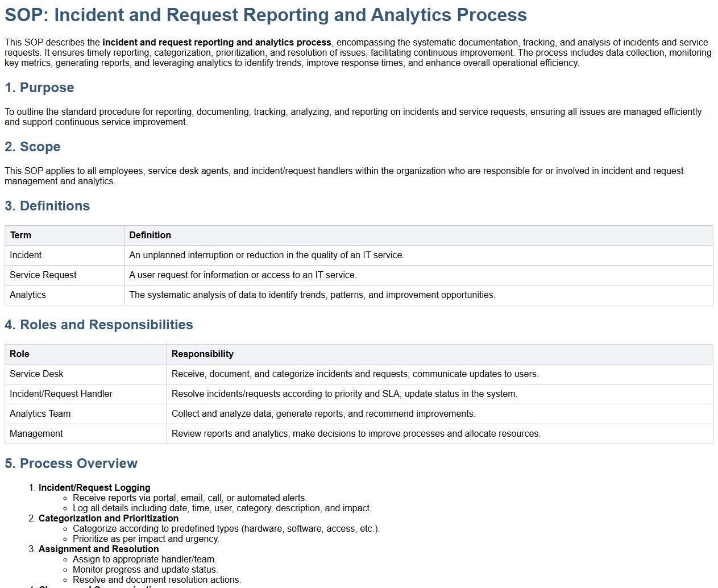Click the 'Management' role cell
This screenshot has height=588, width=718.
click(x=36, y=434)
